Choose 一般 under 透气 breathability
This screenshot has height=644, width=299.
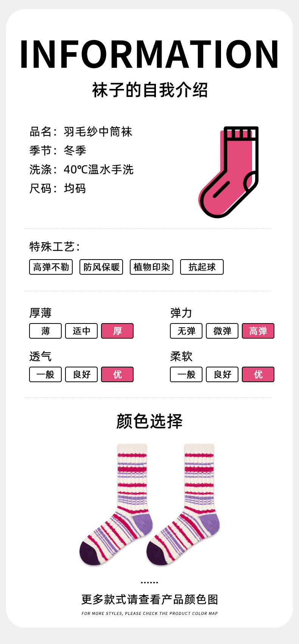(45, 375)
